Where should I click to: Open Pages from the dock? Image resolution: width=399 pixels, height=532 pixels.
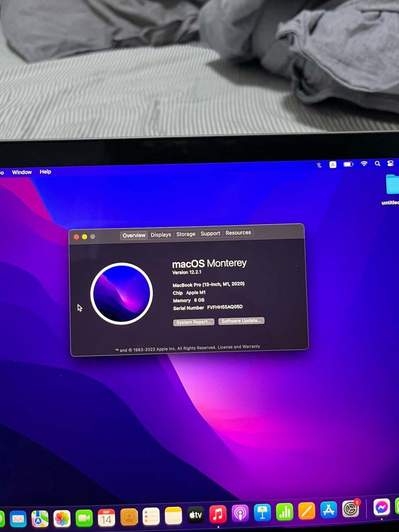307,511
